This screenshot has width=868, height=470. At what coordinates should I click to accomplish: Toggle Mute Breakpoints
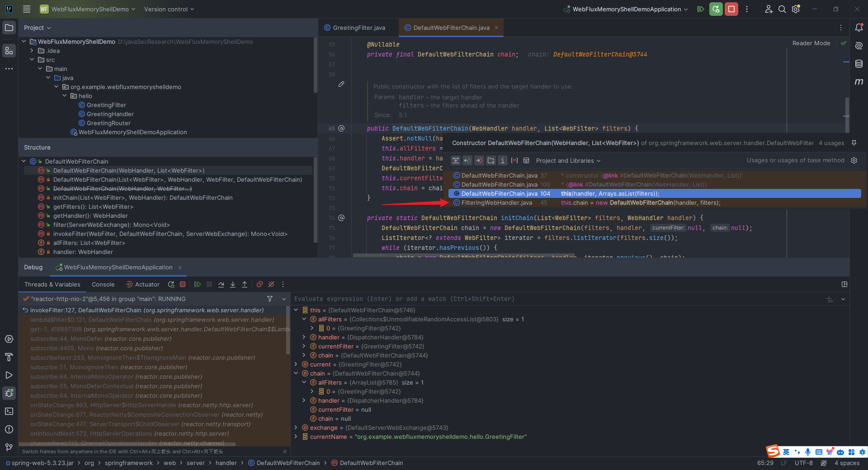(x=271, y=284)
